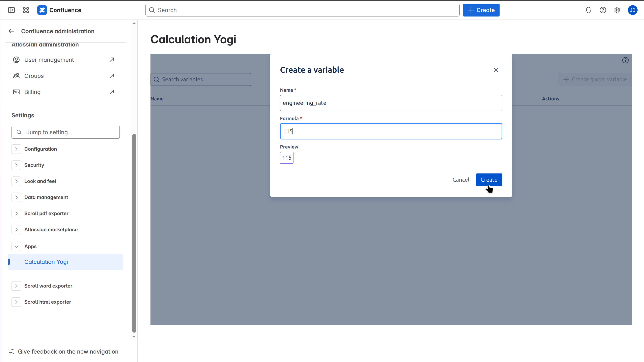
Task: Open the Settings gear icon
Action: pos(617,10)
